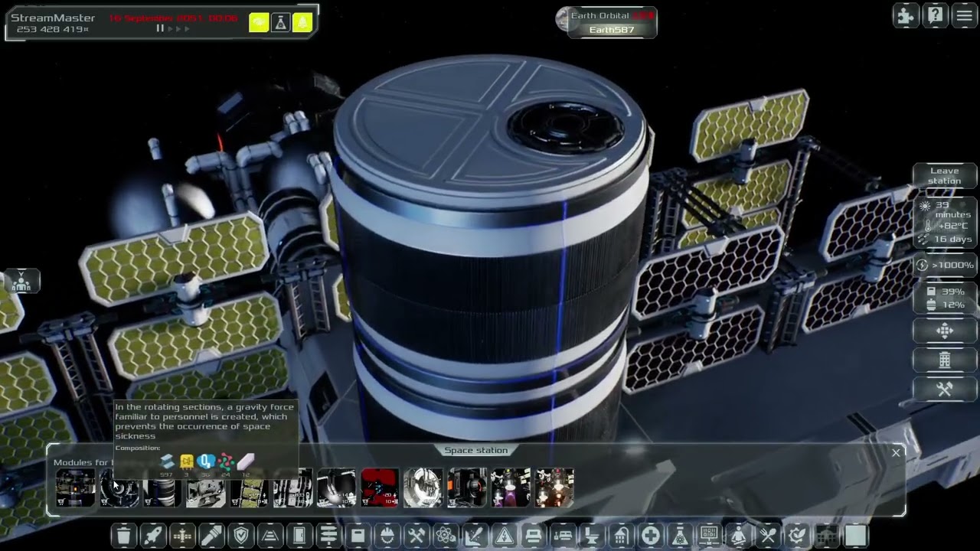980x551 pixels.
Task: Open the medical cross icon
Action: [x=650, y=536]
